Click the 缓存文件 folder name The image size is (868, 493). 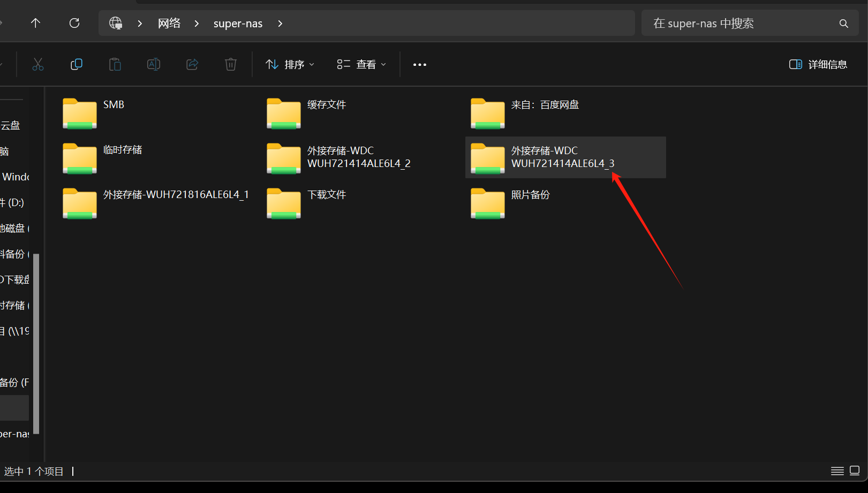pyautogui.click(x=327, y=105)
